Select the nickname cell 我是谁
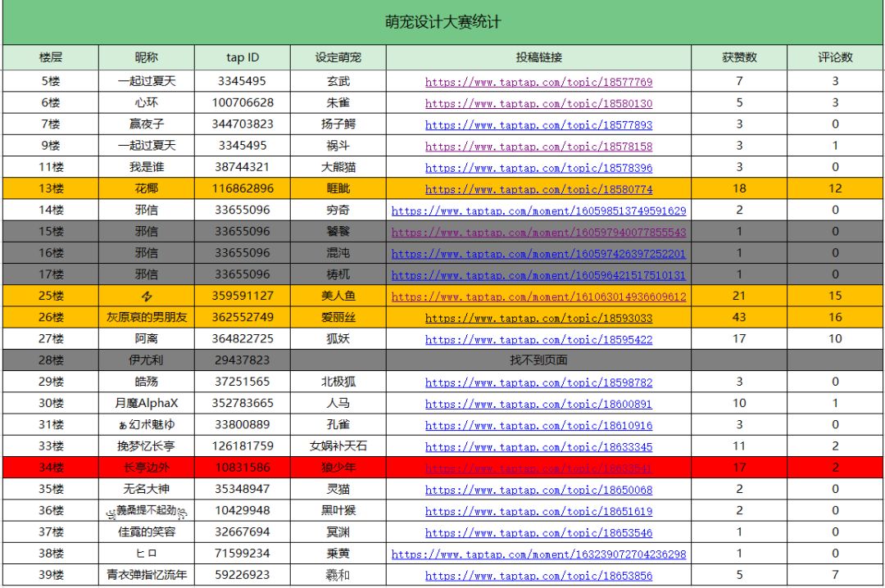This screenshot has height=588, width=885. (147, 167)
